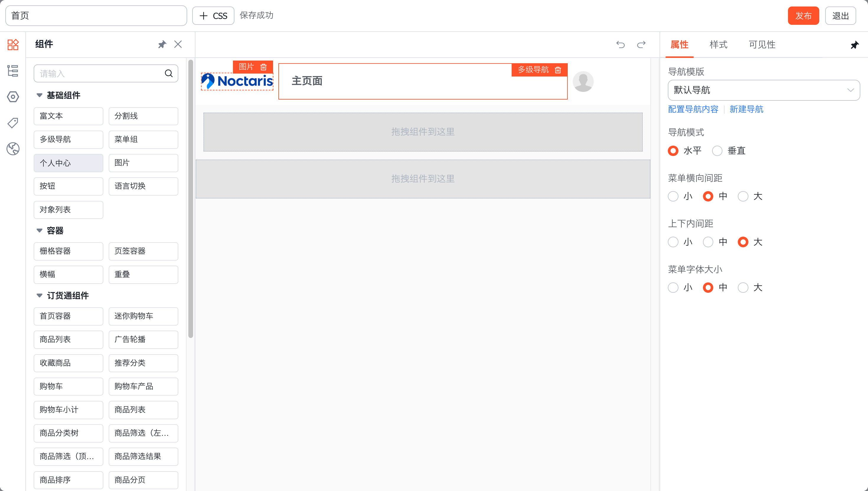
Task: Delete the 多级导航 component via trash icon
Action: coord(558,70)
